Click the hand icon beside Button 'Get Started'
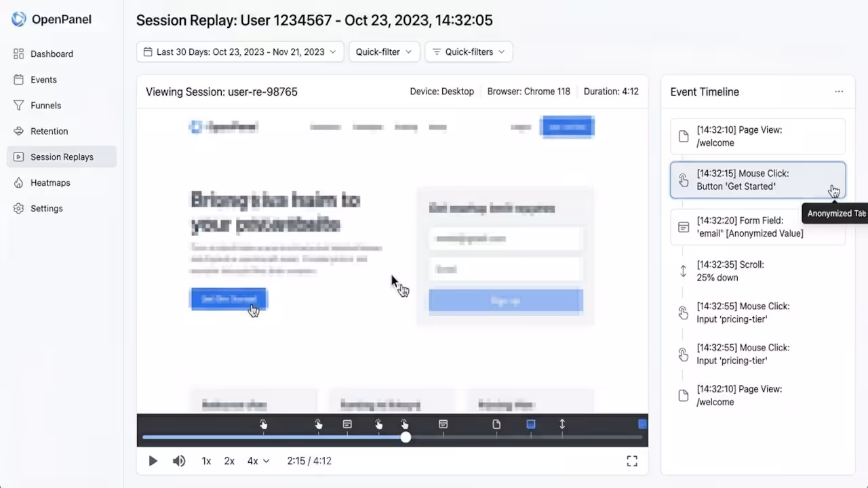 [x=684, y=180]
